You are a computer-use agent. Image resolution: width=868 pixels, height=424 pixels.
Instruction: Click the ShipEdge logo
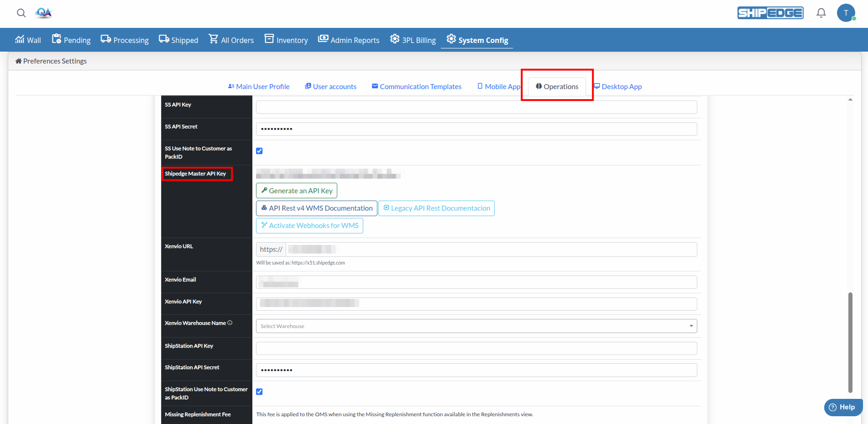coord(770,13)
